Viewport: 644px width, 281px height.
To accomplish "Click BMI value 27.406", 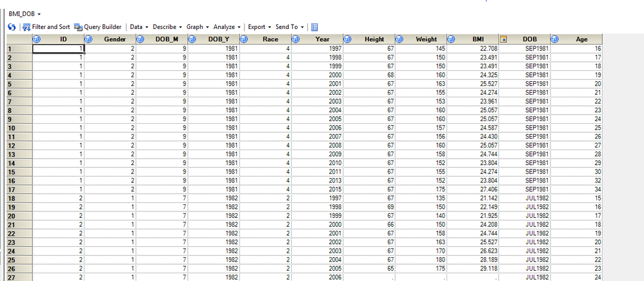I will coord(473,189).
